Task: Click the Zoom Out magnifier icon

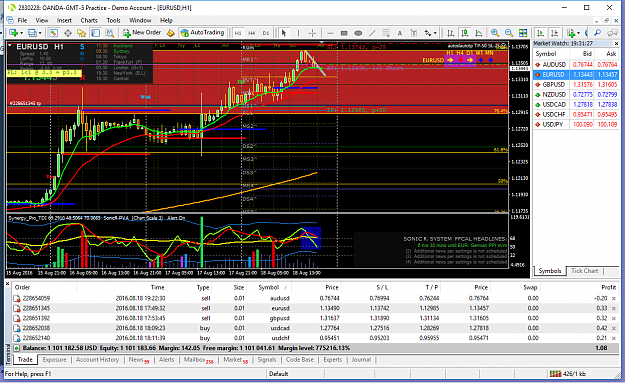Action: pos(509,33)
